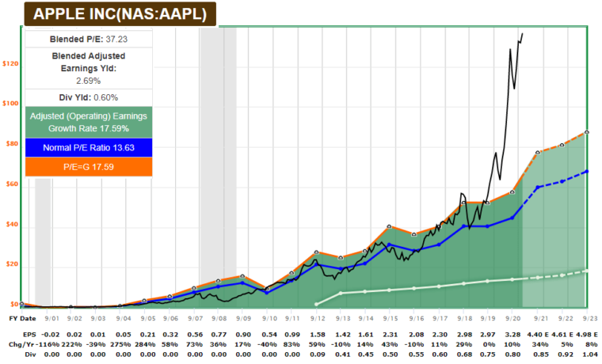Click estimated EPS 4.40 E
The image size is (602, 364).
point(538,335)
